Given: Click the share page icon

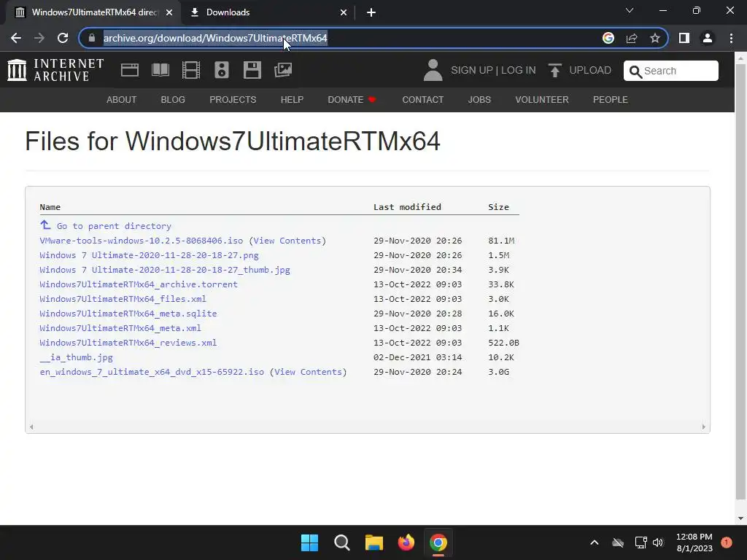Looking at the screenshot, I should point(632,38).
